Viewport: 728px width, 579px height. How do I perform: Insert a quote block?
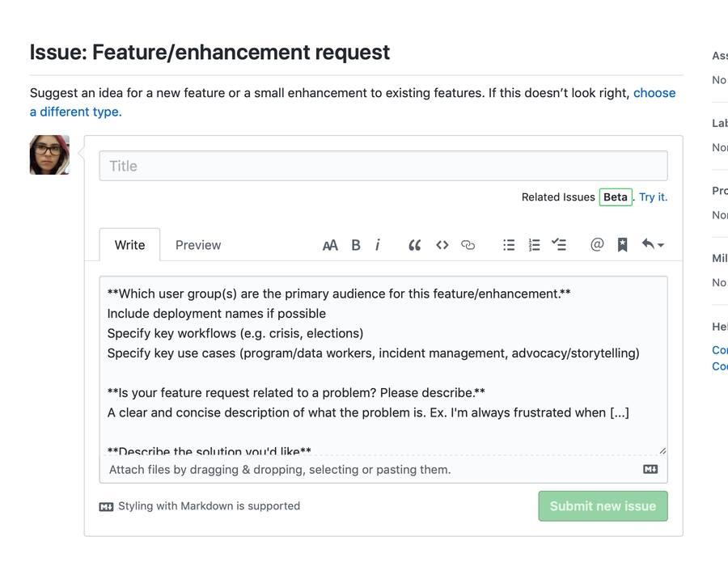tap(414, 244)
